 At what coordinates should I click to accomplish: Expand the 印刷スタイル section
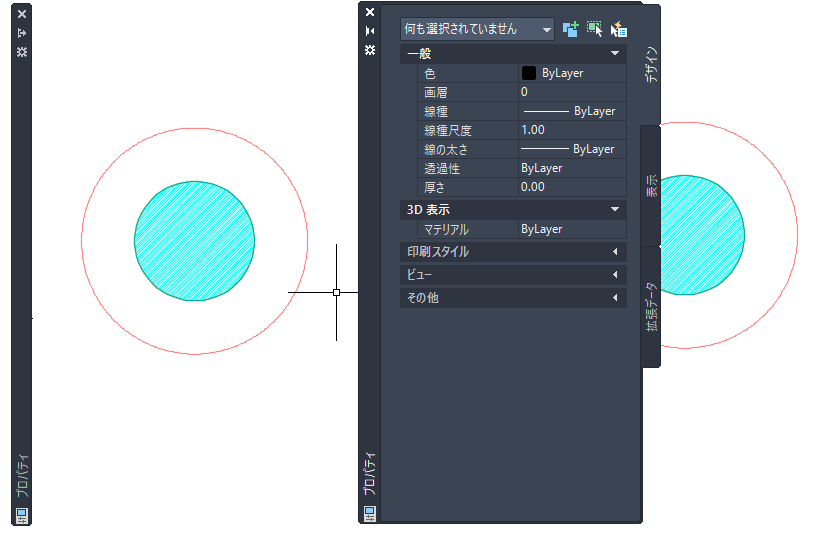coord(615,252)
